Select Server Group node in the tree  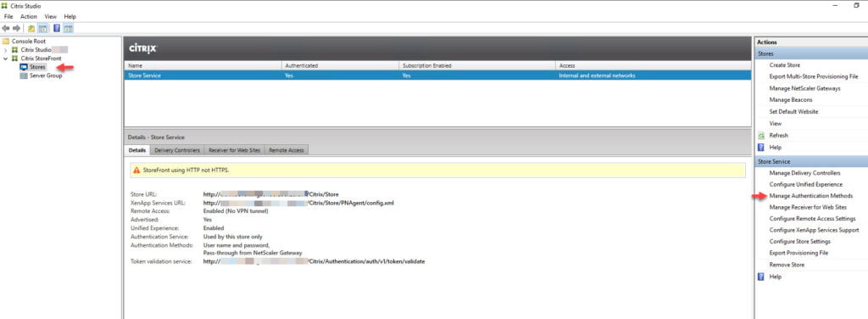tap(46, 76)
